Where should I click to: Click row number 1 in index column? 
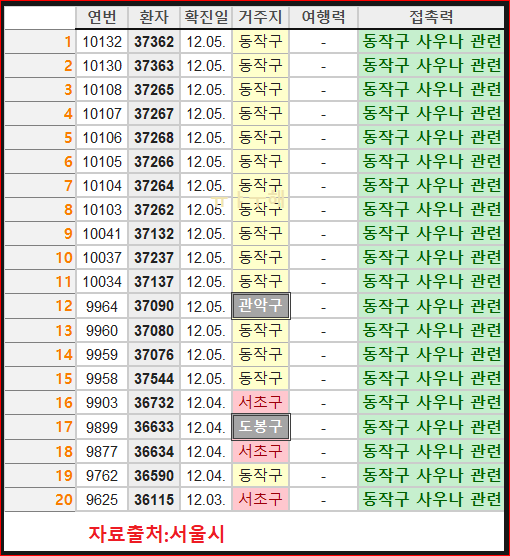pos(68,42)
